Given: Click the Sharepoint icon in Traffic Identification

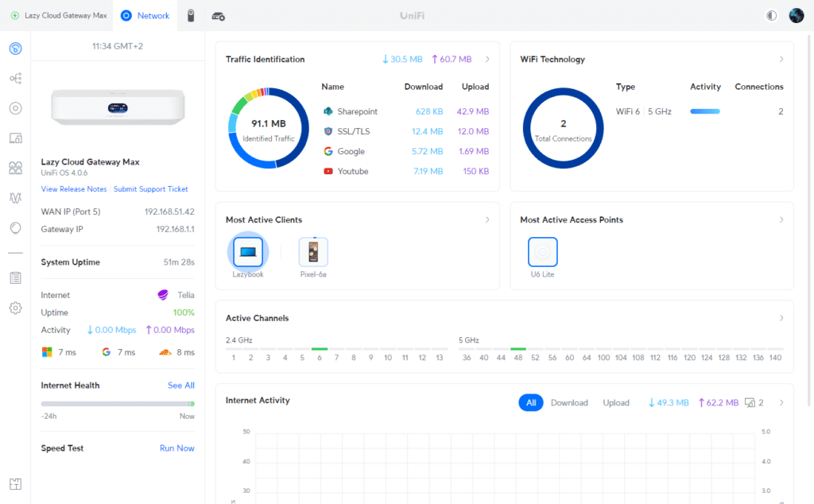Looking at the screenshot, I should pyautogui.click(x=327, y=111).
